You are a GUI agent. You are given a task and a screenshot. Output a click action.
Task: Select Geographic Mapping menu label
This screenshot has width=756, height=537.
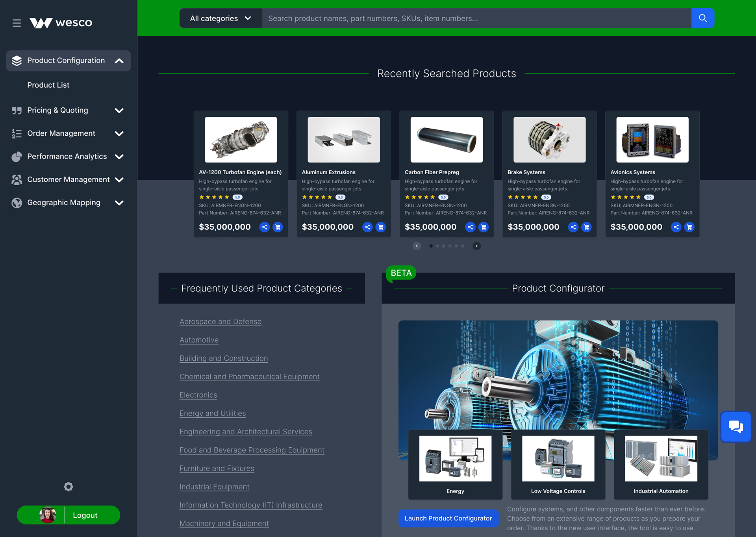[64, 203]
